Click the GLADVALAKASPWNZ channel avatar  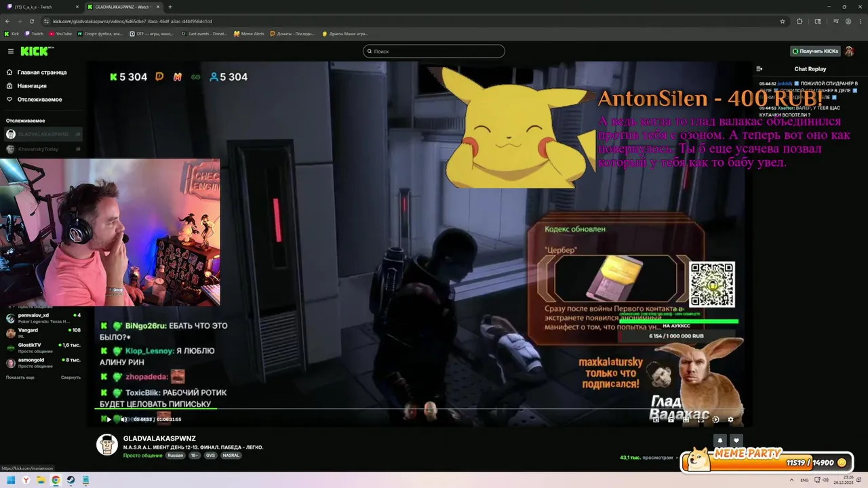pos(107,445)
